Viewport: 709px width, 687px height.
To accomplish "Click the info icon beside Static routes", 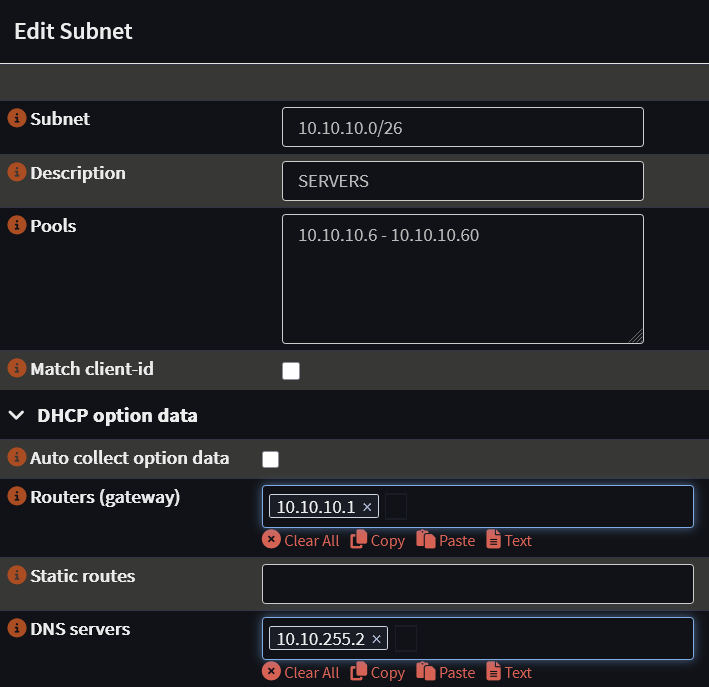I will pyautogui.click(x=17, y=575).
